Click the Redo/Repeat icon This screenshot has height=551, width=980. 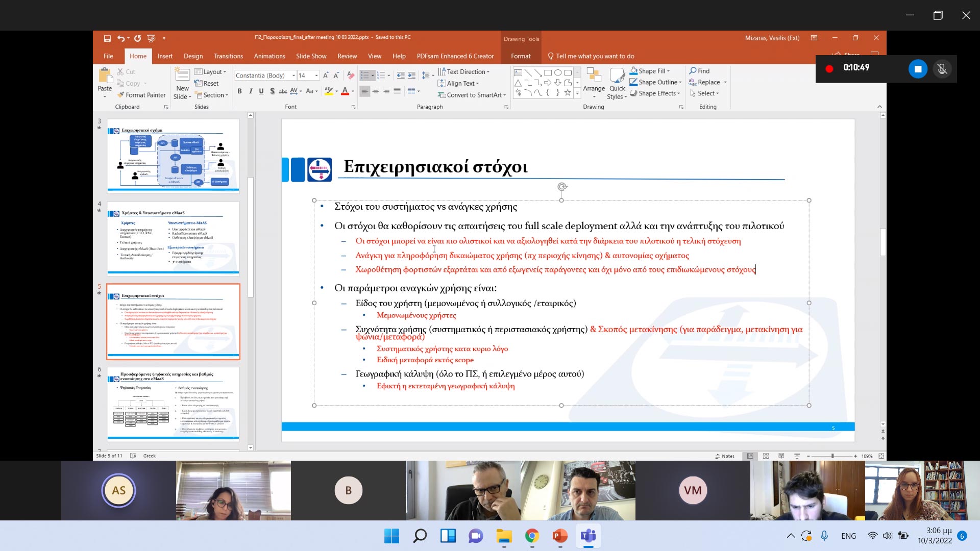tap(137, 38)
